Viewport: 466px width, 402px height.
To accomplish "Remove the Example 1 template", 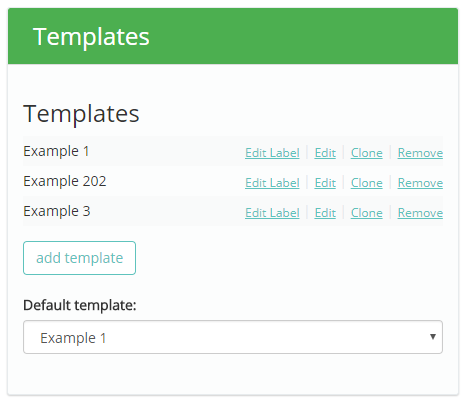I will tap(420, 153).
